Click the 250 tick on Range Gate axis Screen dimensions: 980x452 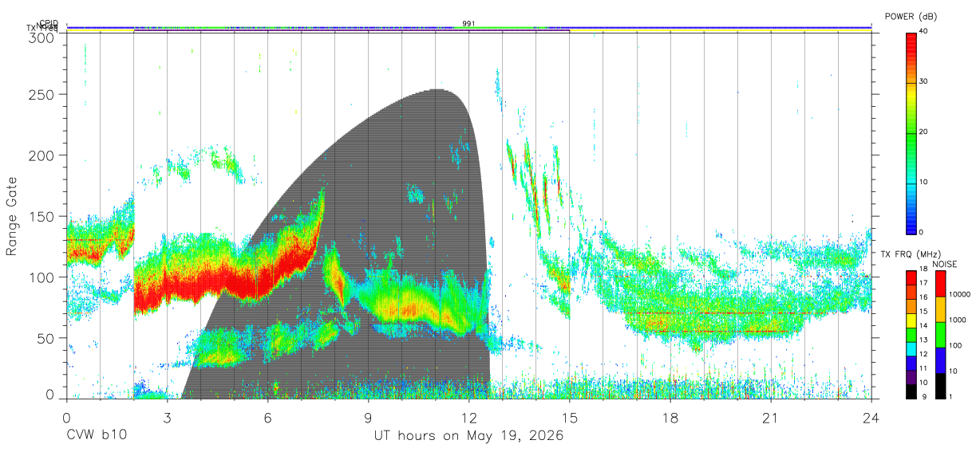(41, 95)
